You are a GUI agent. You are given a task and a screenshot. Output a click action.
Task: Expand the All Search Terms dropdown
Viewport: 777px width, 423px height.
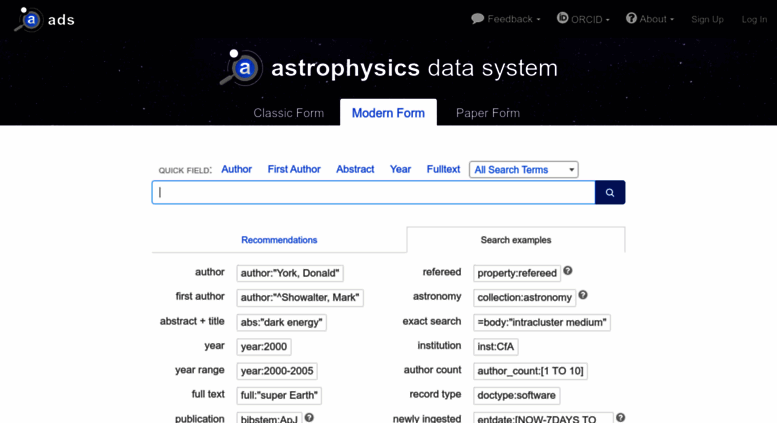[524, 169]
